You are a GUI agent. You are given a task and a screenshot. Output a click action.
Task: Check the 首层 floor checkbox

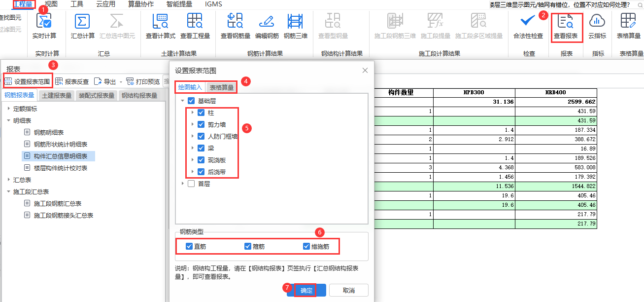click(x=191, y=184)
